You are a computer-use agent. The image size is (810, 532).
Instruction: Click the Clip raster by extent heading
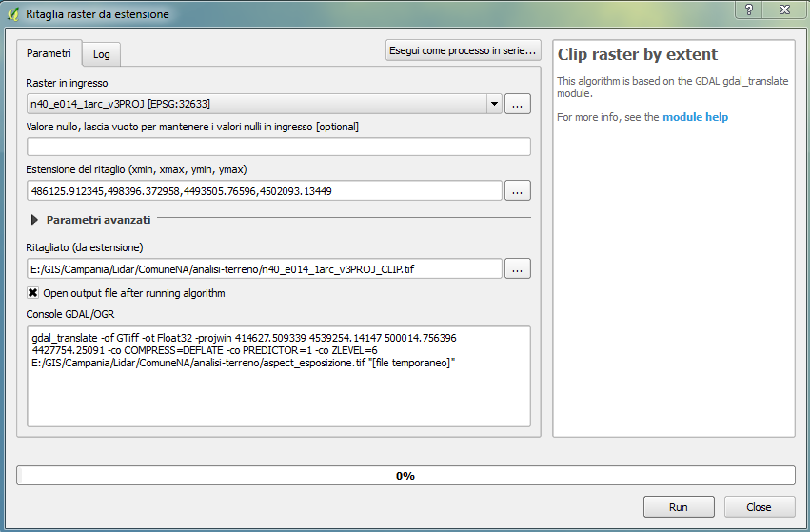pyautogui.click(x=638, y=54)
